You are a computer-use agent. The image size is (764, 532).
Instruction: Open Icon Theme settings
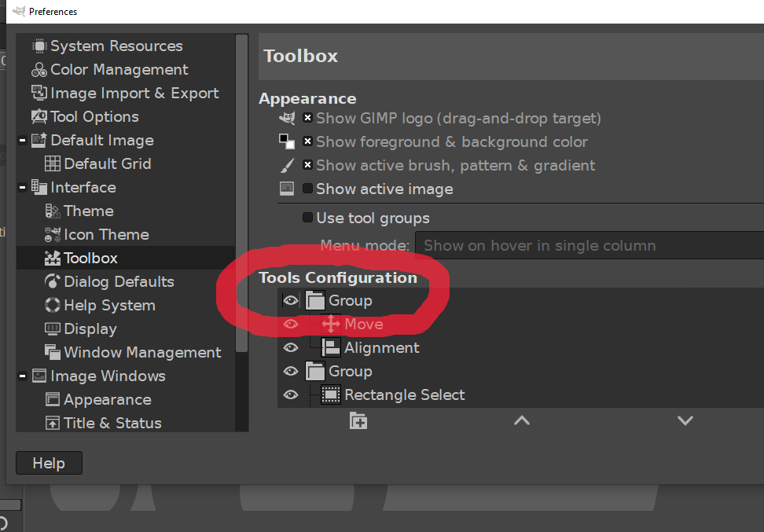[97, 235]
